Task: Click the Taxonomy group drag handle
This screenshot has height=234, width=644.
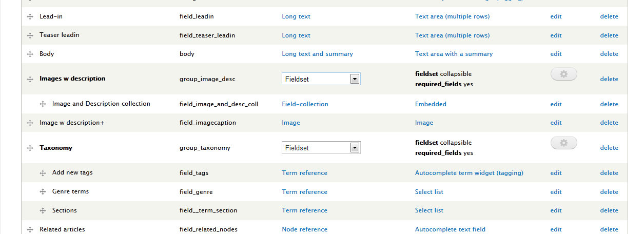Action: [x=30, y=148]
